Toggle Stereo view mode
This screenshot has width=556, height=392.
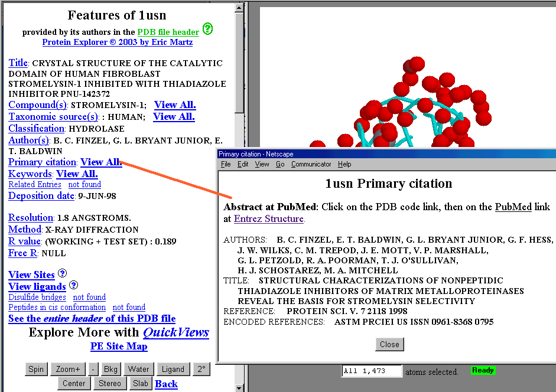(110, 383)
